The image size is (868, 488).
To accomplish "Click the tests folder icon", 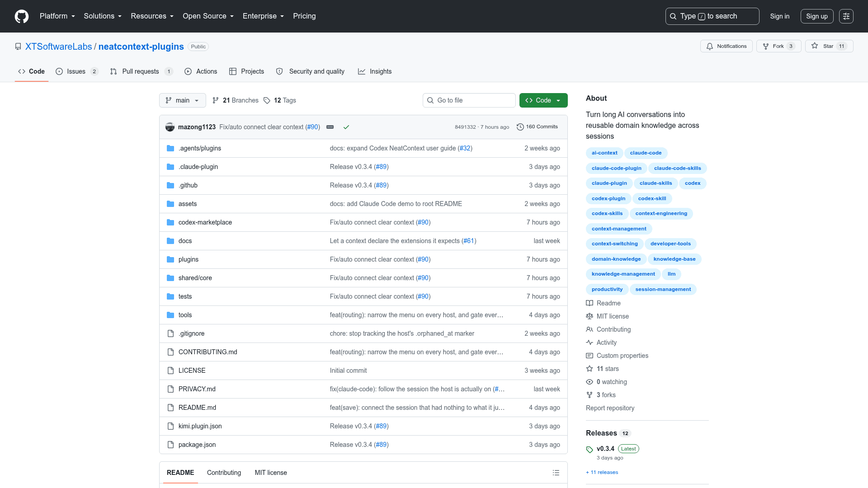I will [170, 296].
